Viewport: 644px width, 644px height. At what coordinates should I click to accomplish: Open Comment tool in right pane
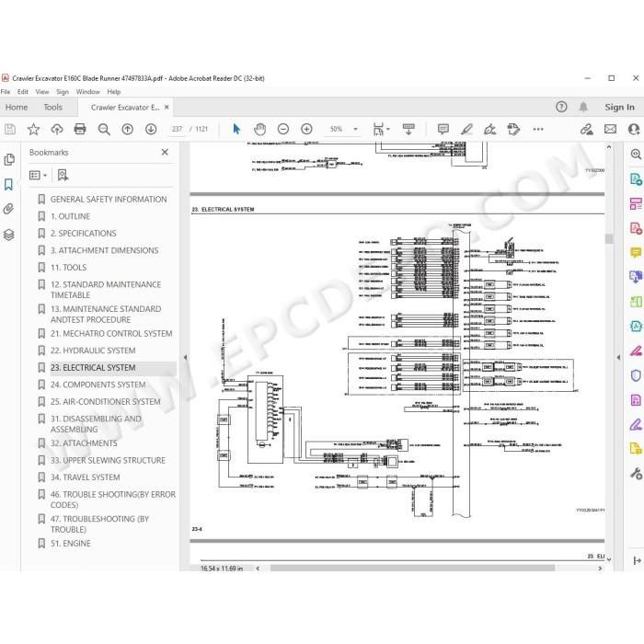pos(636,253)
